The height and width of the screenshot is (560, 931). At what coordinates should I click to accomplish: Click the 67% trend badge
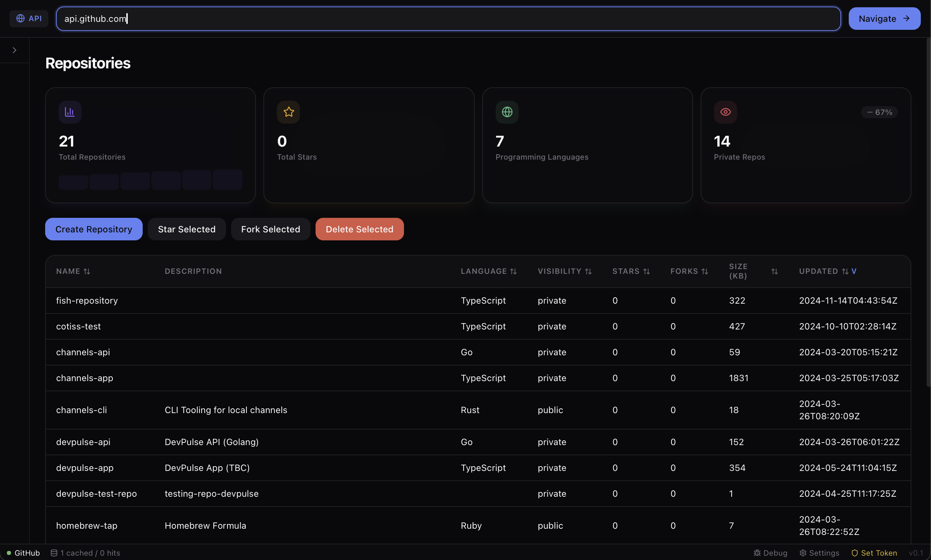click(x=879, y=112)
